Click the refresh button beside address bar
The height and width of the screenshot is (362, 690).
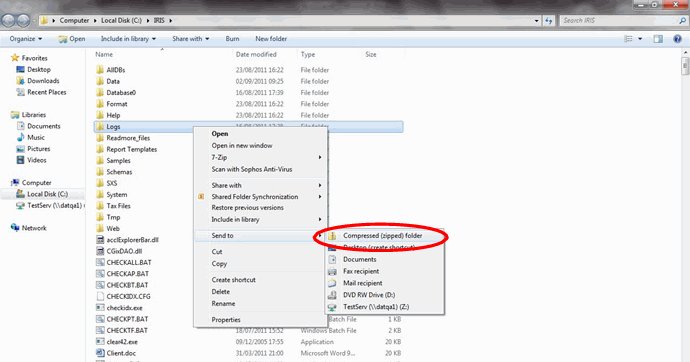click(548, 20)
